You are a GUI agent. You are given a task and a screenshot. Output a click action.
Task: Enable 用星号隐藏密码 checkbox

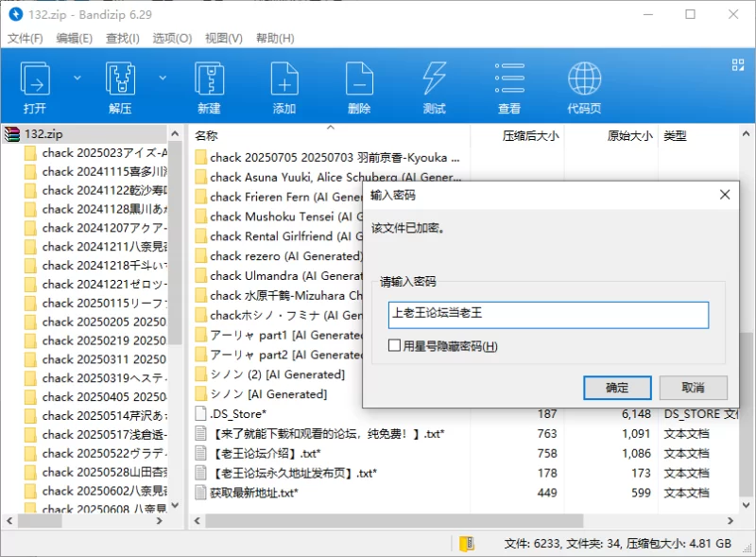point(395,346)
